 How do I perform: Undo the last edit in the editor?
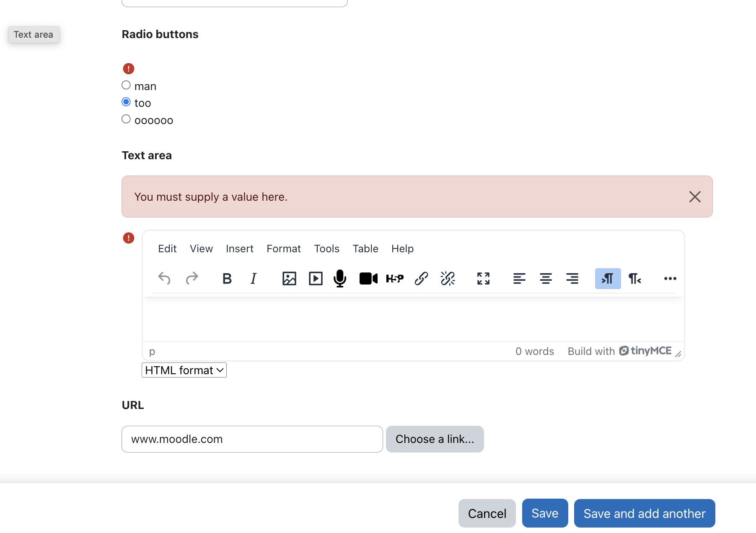[164, 278]
